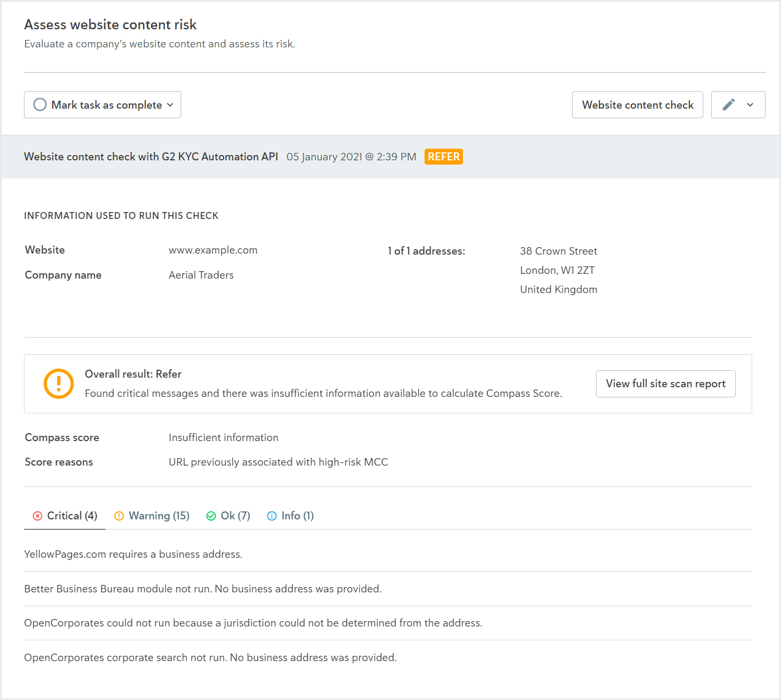Select the www.example.com website value

click(x=213, y=250)
